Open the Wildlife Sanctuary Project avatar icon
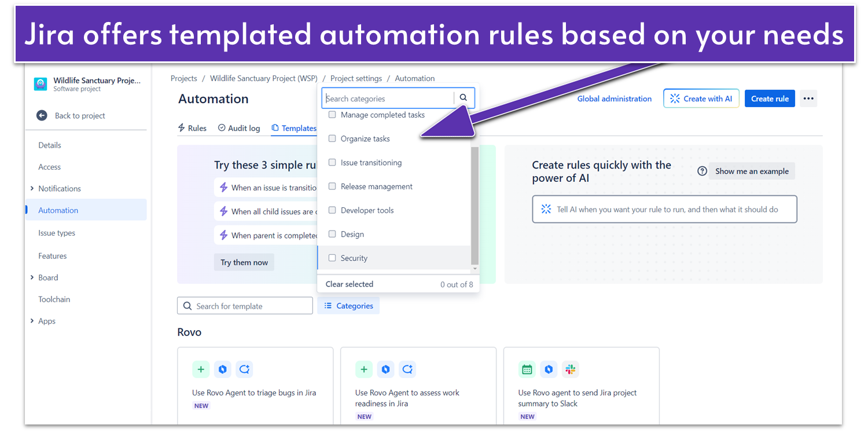Viewport: 868px width, 432px height. click(x=41, y=84)
